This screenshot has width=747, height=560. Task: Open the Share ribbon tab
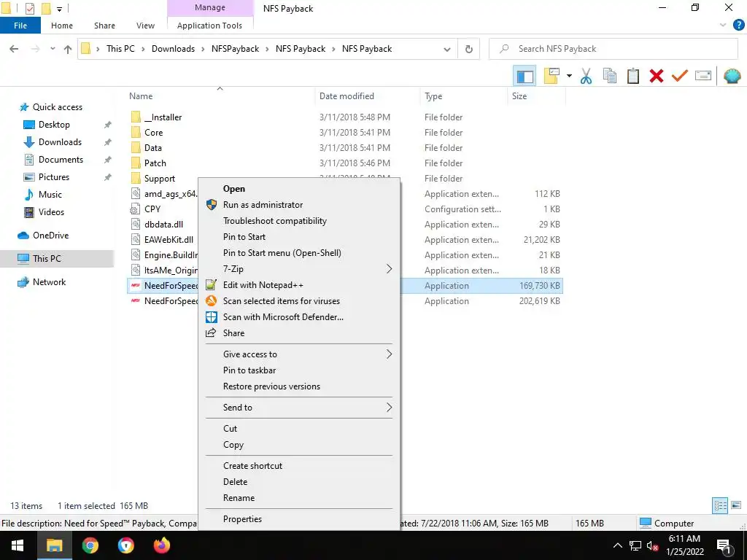(104, 26)
